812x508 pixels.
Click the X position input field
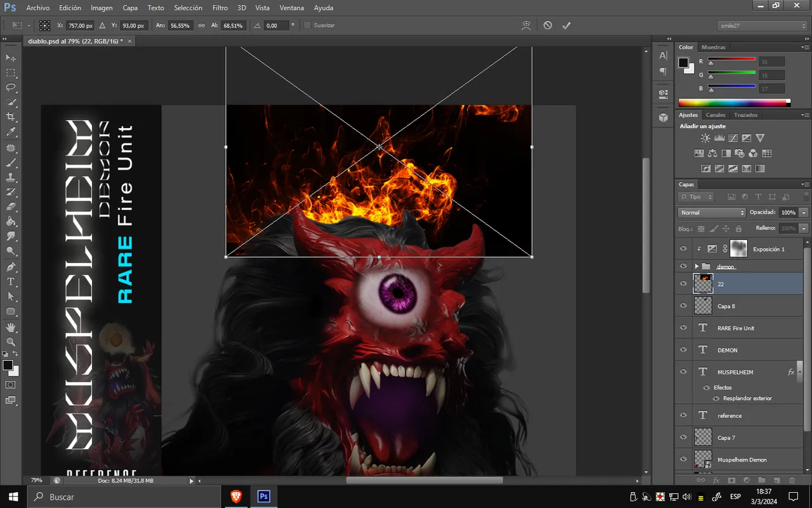[81, 25]
